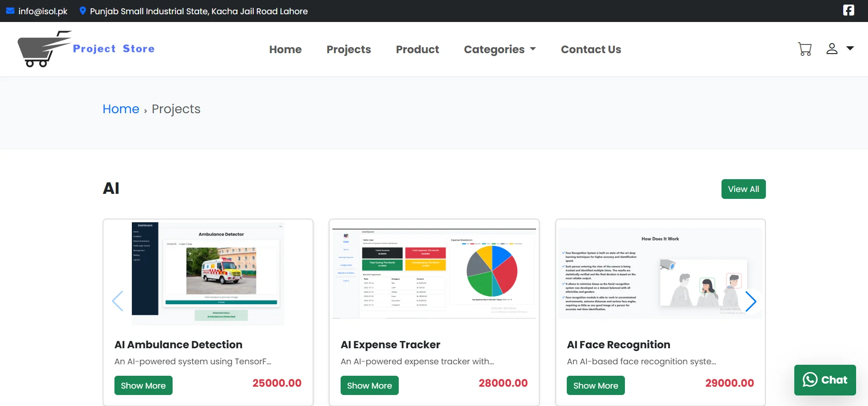Show more about AI Ambulance Detection
Viewport: 868px width, 406px height.
[143, 385]
